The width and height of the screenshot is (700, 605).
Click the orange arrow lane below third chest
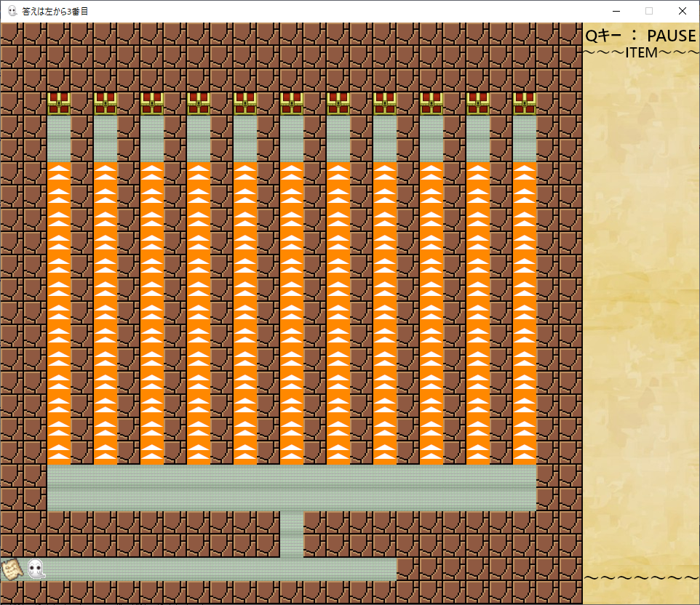point(152,313)
